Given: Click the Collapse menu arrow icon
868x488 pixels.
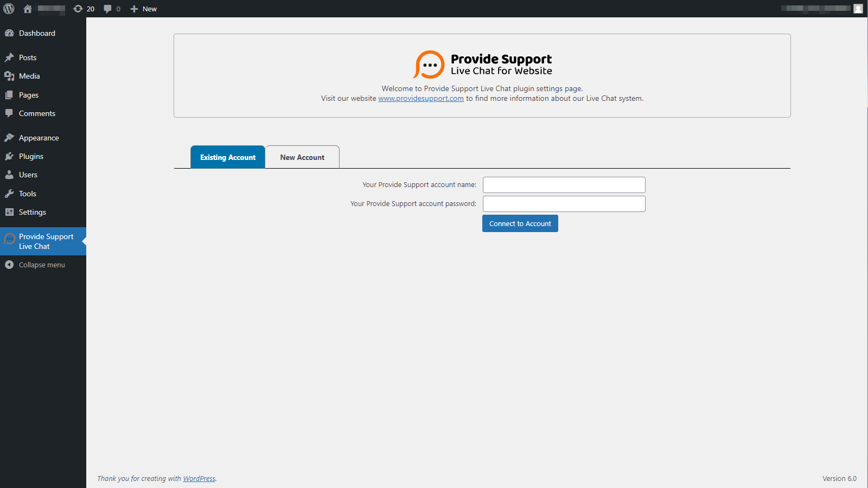Looking at the screenshot, I should pos(9,265).
